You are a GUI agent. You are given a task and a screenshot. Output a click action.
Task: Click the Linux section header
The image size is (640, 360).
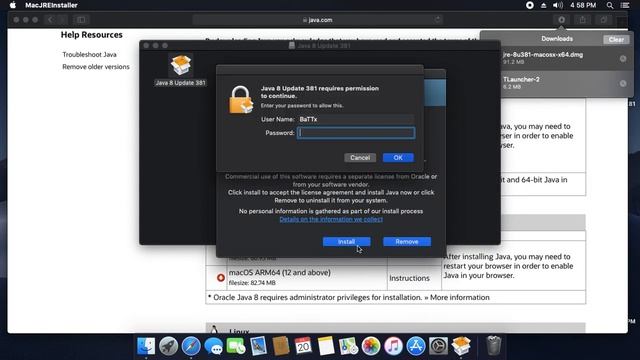coord(396,329)
